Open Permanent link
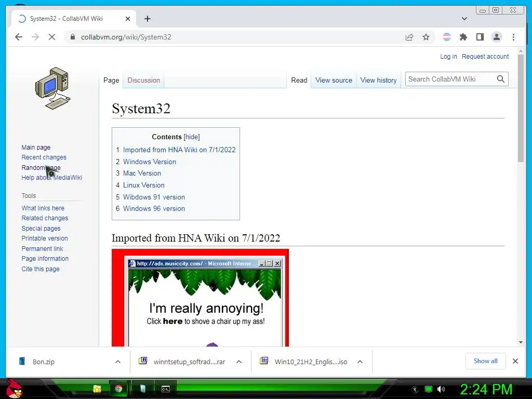This screenshot has width=532, height=399. point(42,248)
